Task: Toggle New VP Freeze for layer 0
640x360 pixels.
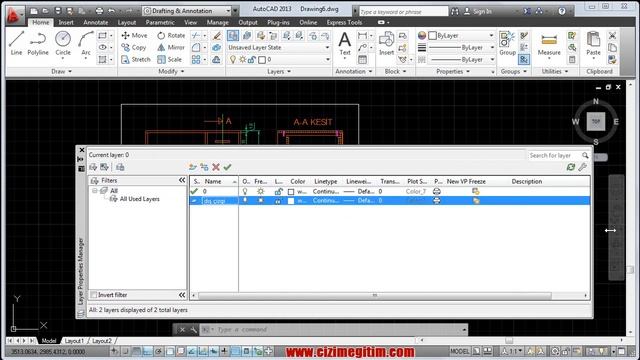Action: point(476,191)
